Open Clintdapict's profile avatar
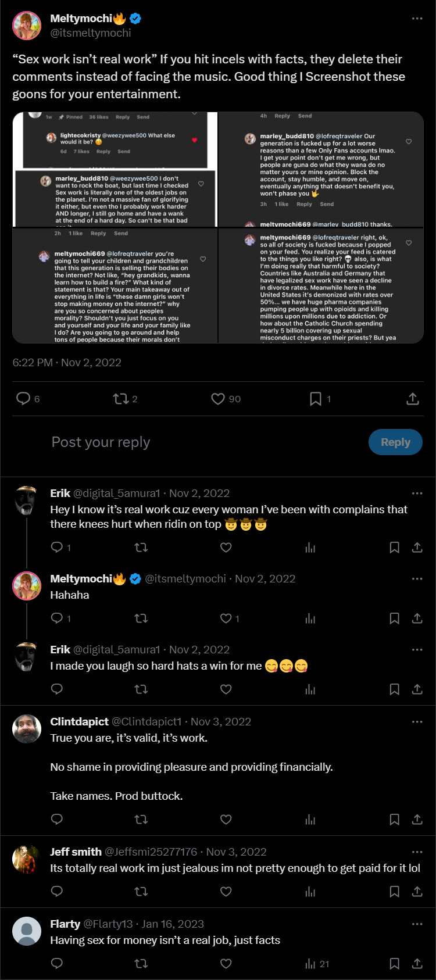436x980 pixels. (27, 729)
